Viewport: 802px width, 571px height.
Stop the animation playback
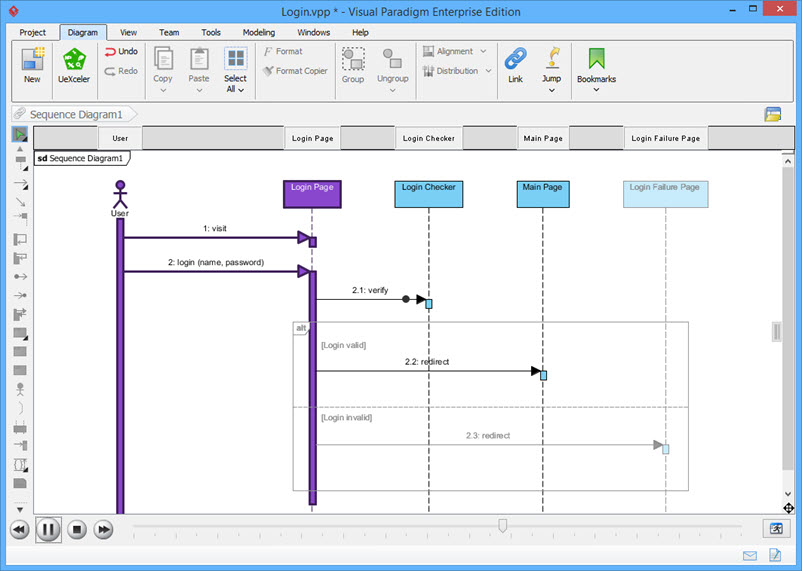(77, 529)
